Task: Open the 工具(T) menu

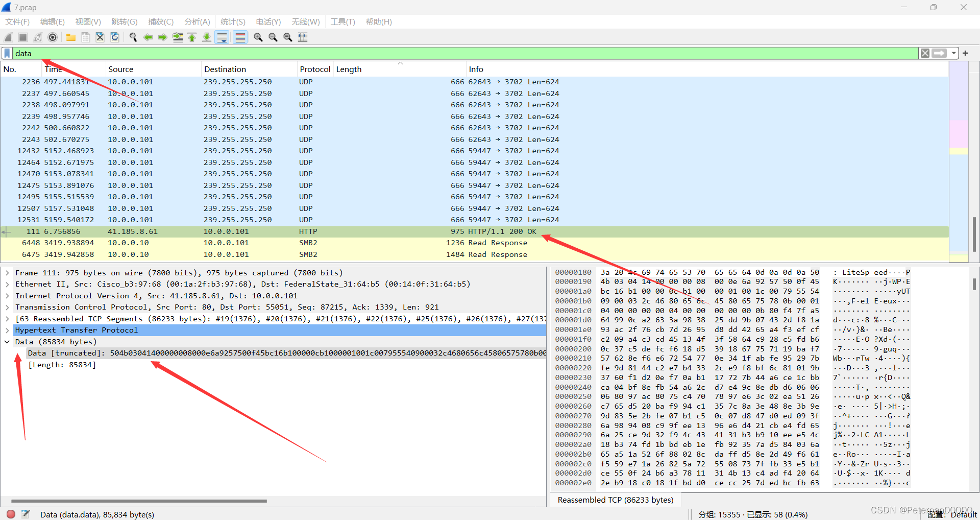Action: coord(342,22)
